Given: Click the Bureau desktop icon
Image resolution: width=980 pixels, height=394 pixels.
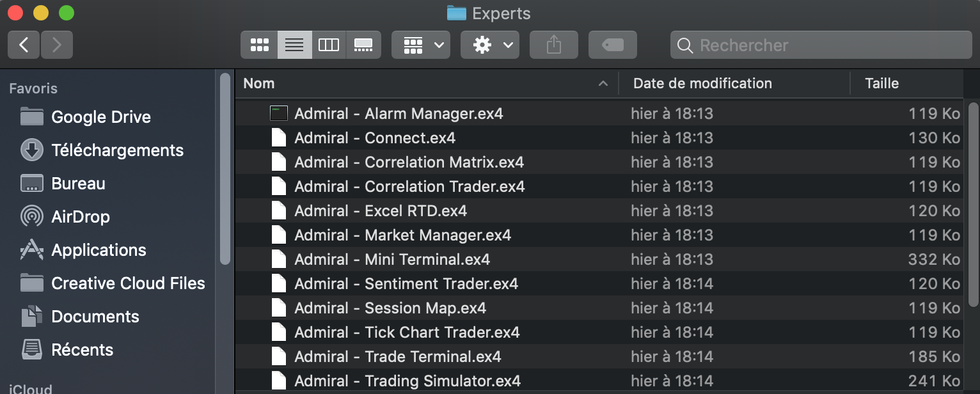Looking at the screenshot, I should click(x=32, y=184).
